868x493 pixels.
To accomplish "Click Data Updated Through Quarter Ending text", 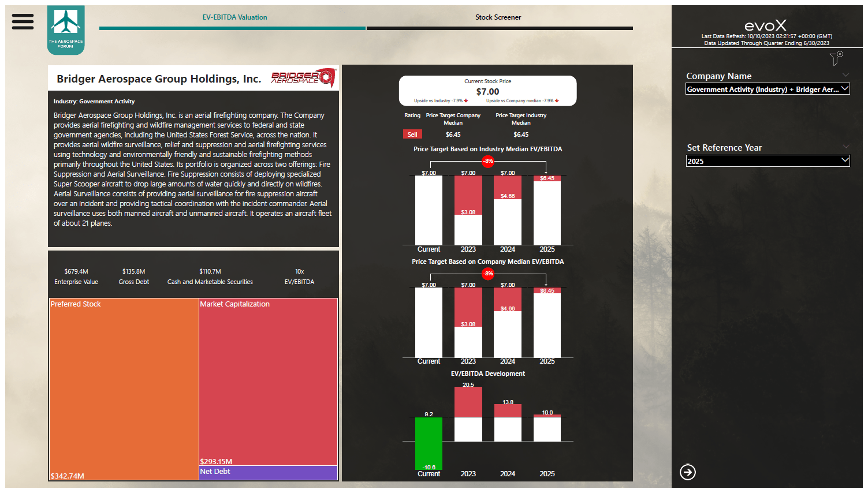I will click(766, 43).
